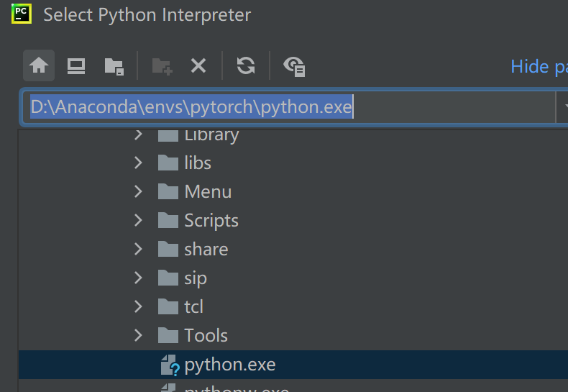Click the Hide path link
The height and width of the screenshot is (392, 568).
tap(539, 67)
